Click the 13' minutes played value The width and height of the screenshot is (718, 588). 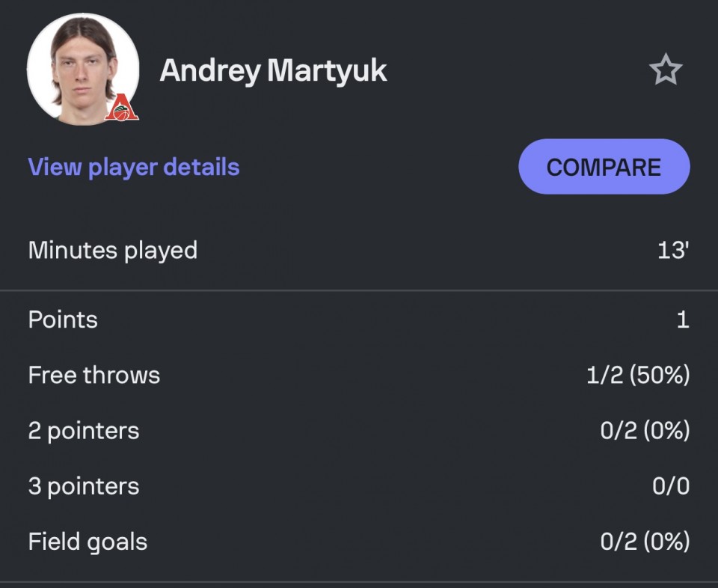click(x=674, y=251)
